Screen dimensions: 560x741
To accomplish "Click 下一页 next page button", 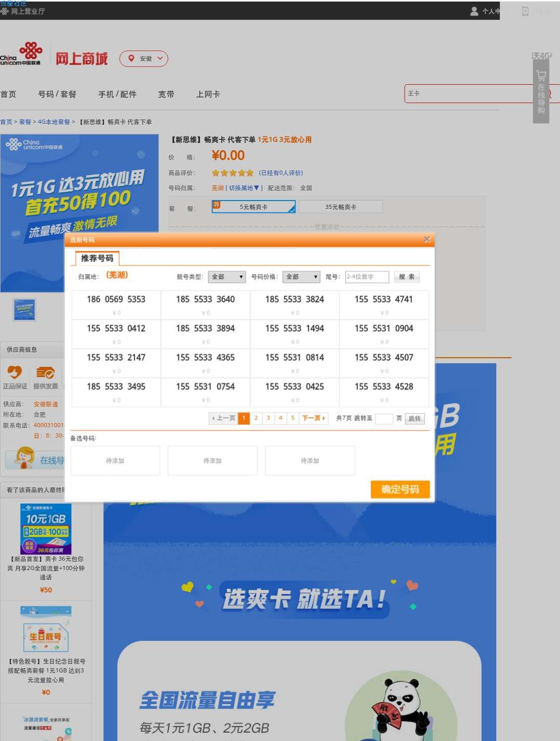I will pyautogui.click(x=313, y=418).
